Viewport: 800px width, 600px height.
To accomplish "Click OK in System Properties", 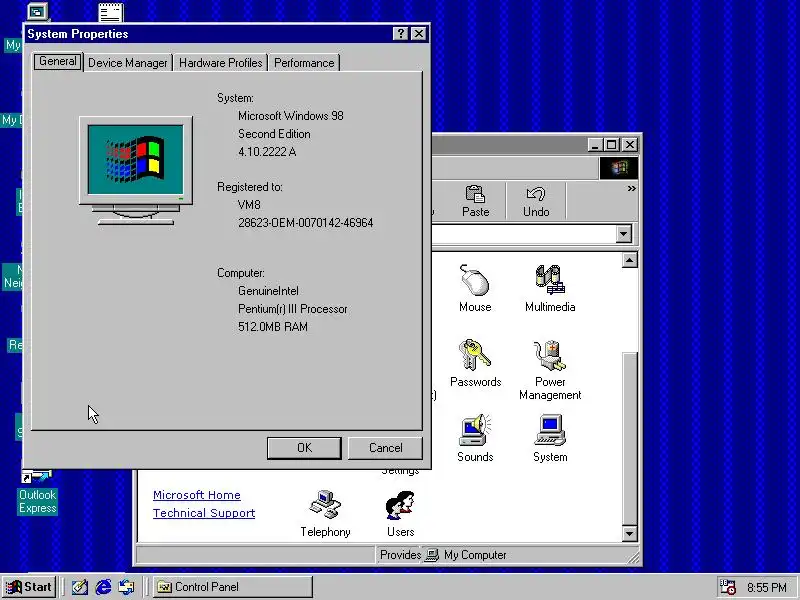I will pos(304,448).
